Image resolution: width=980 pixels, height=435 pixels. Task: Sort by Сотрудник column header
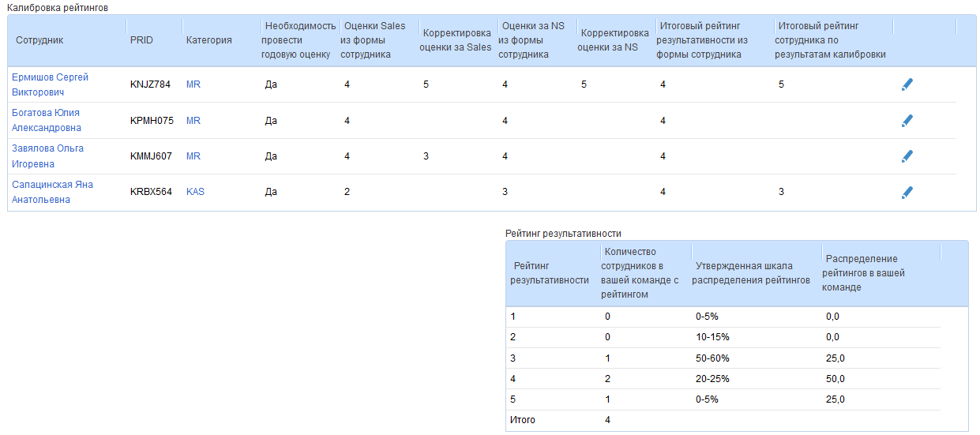point(39,40)
